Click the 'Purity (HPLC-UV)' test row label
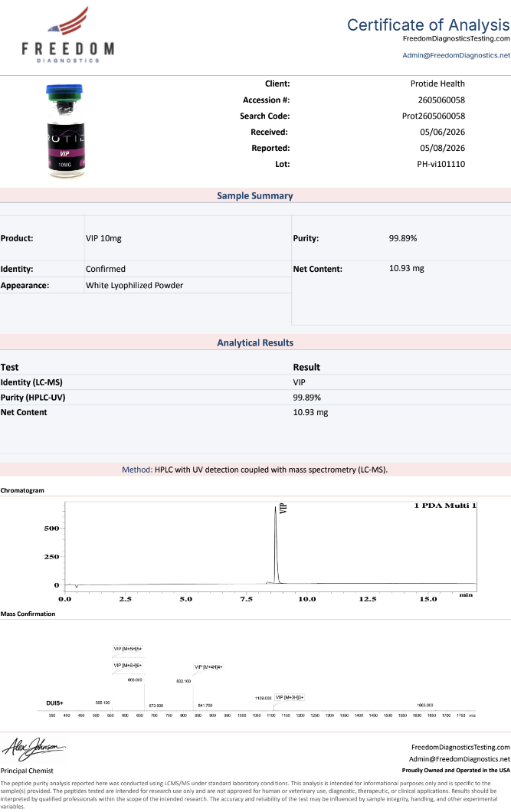Viewport: 511px width, 812px height. coord(33,398)
